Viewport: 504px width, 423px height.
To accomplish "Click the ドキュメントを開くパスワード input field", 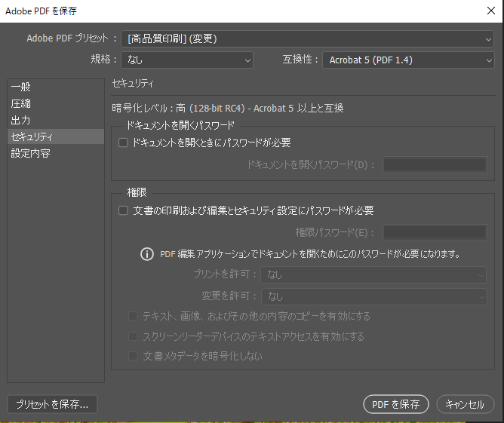I will coord(434,164).
